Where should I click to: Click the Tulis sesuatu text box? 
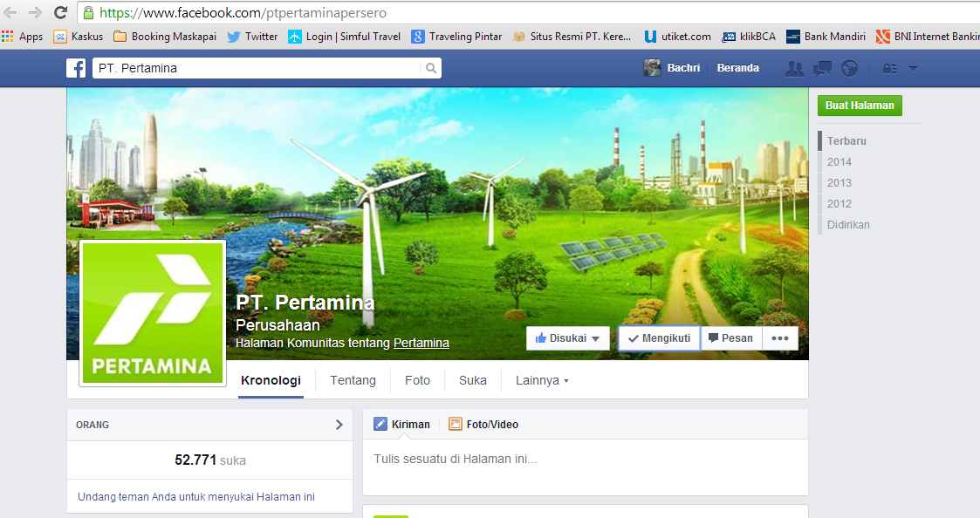(585, 467)
